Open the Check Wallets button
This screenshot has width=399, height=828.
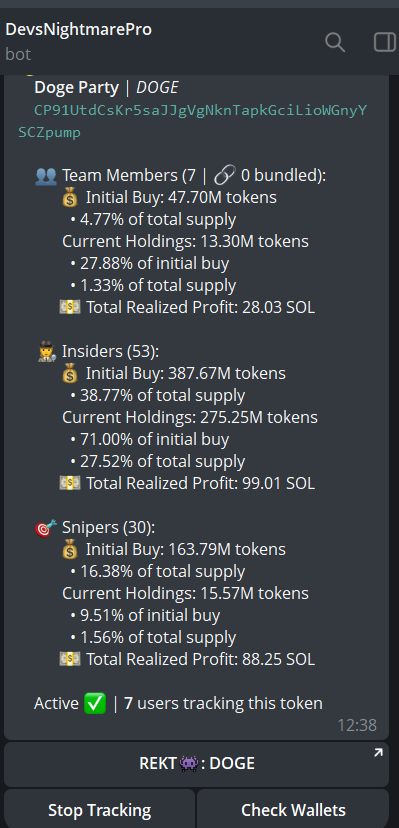[293, 810]
